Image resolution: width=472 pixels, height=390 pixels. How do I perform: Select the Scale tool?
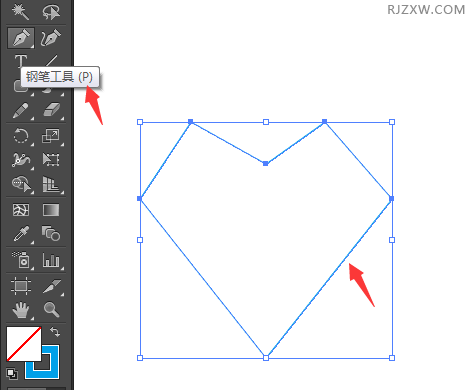(51, 136)
